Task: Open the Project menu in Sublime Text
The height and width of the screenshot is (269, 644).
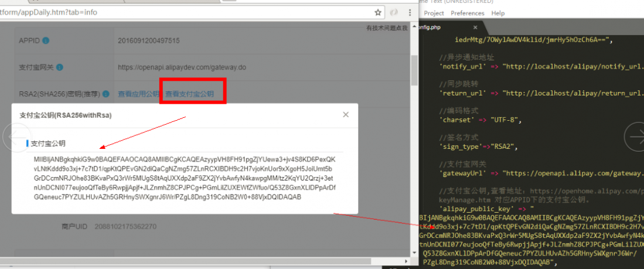Action: point(434,13)
